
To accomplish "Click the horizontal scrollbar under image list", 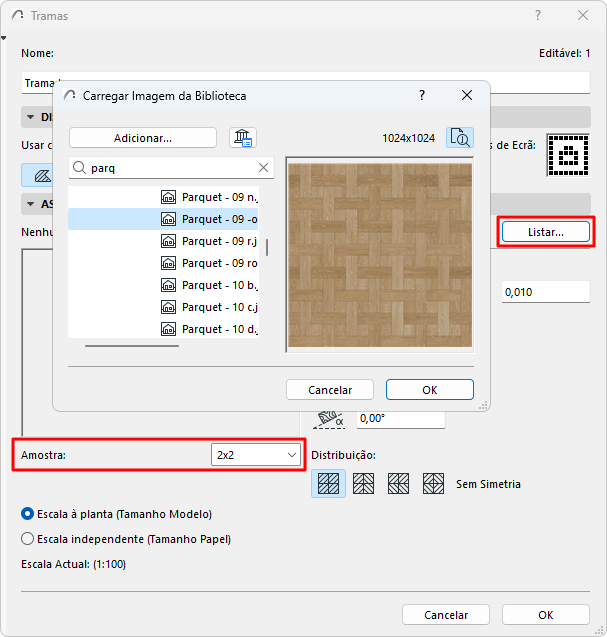I will point(132,346).
